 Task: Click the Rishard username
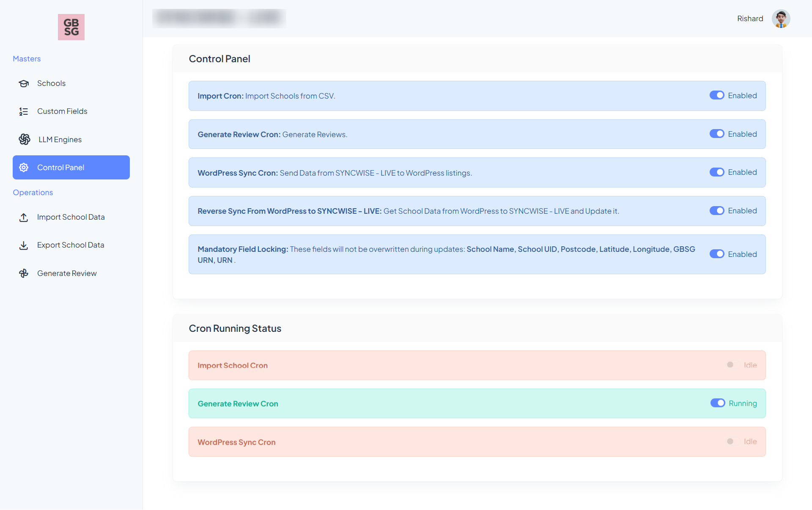coord(750,19)
